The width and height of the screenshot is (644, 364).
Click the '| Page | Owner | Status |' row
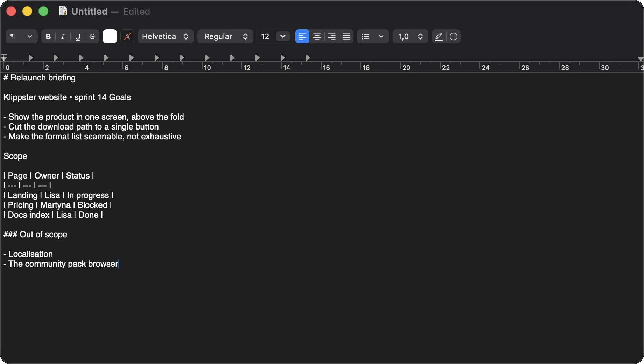pyautogui.click(x=49, y=176)
